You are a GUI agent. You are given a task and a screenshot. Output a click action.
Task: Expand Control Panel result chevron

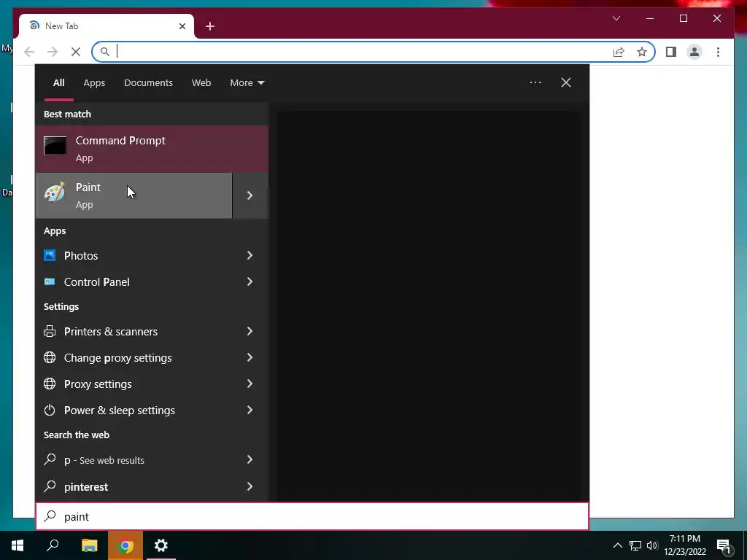tap(249, 282)
